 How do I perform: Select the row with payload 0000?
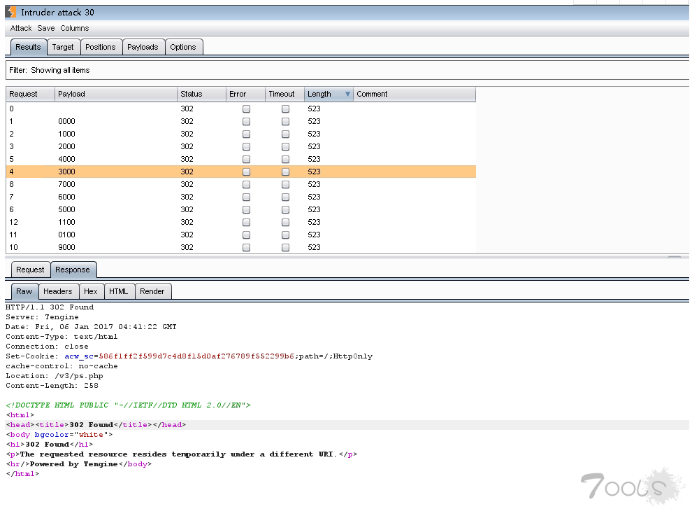pos(241,121)
